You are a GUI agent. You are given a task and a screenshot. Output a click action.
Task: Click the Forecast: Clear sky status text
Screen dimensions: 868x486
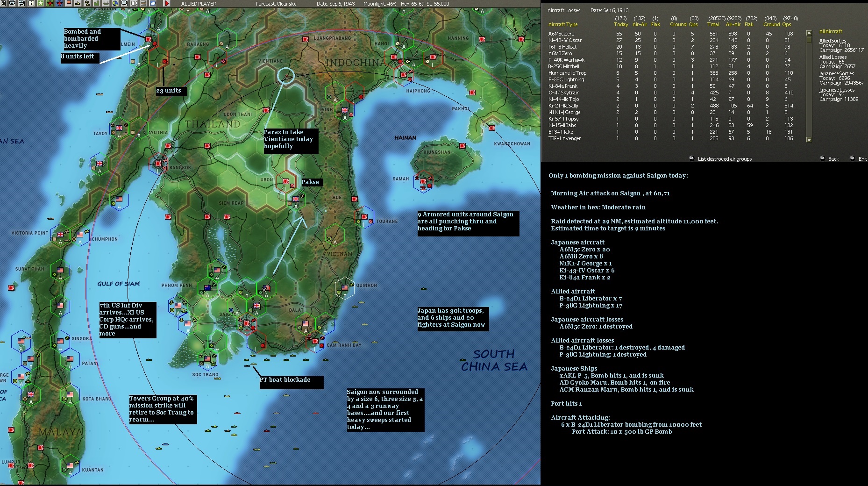276,4
